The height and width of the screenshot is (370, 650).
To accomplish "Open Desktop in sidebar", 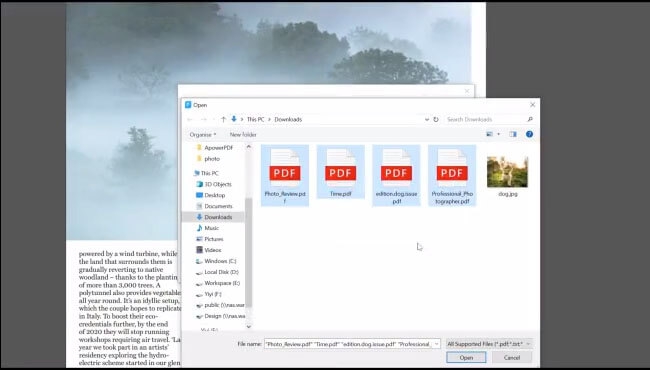I will coord(211,195).
